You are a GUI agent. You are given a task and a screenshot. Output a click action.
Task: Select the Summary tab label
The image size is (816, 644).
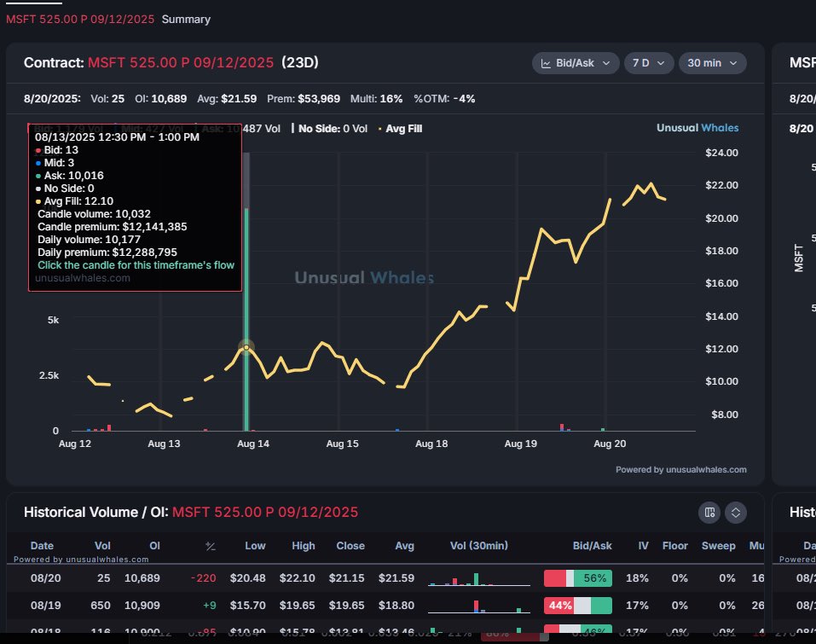point(186,20)
